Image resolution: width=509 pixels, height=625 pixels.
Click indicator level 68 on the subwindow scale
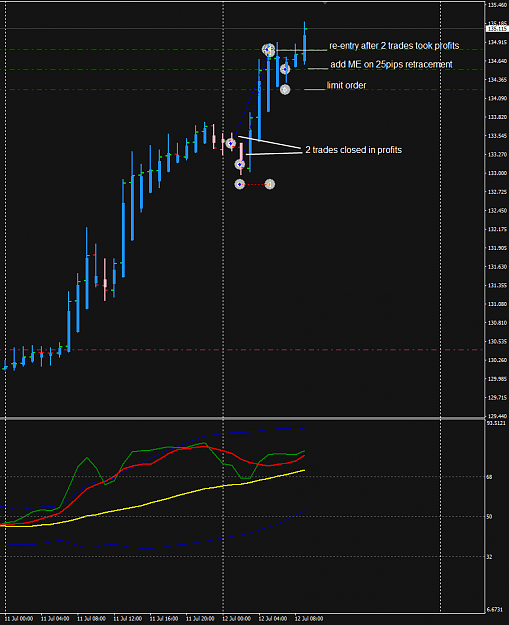click(x=489, y=477)
